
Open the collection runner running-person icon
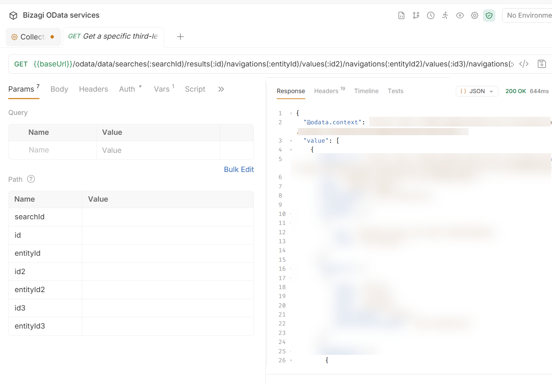(x=445, y=15)
